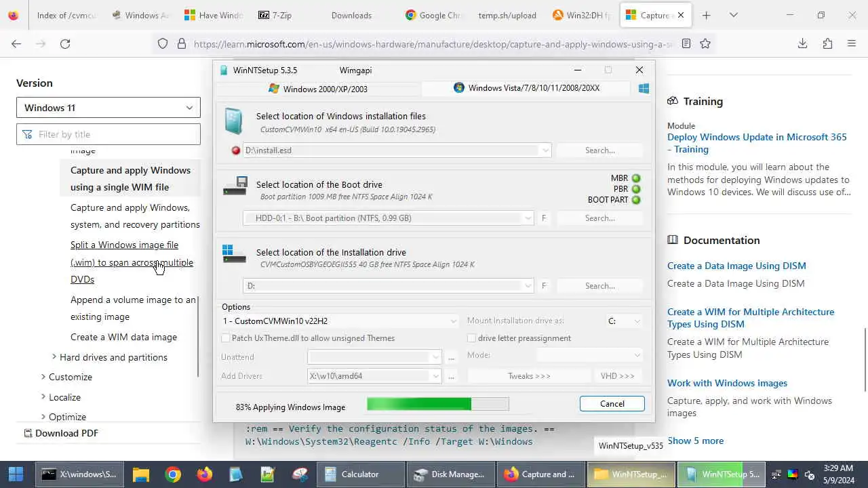Open the tracking protection shield icon
Image resolution: width=868 pixels, height=488 pixels.
(x=163, y=43)
